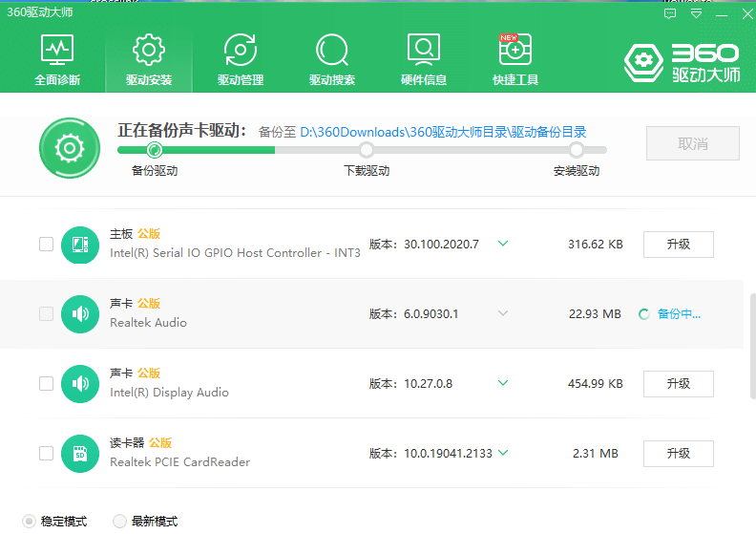This screenshot has height=534, width=756.
Task: Click the 备份中... status link
Action: [679, 314]
